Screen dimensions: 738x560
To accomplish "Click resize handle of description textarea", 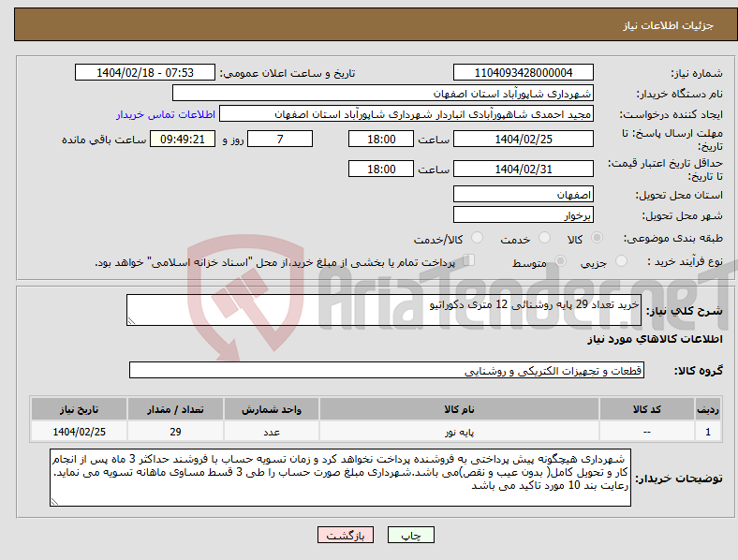I will coord(131,321).
